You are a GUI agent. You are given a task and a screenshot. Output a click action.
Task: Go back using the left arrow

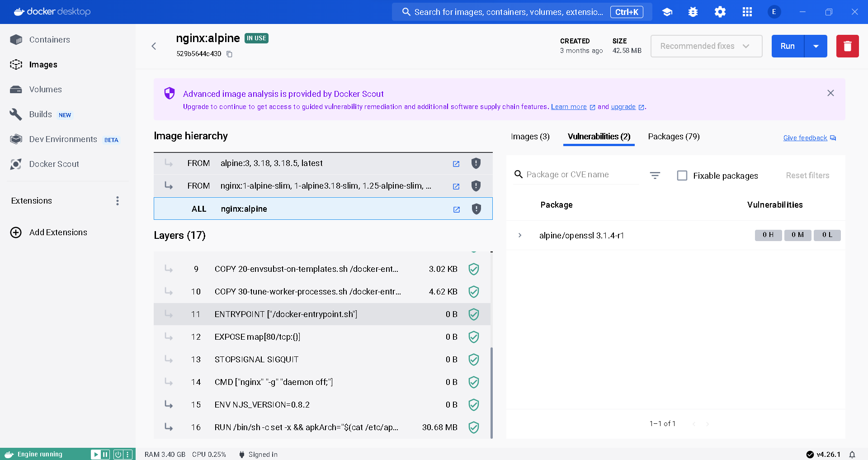[x=154, y=46]
